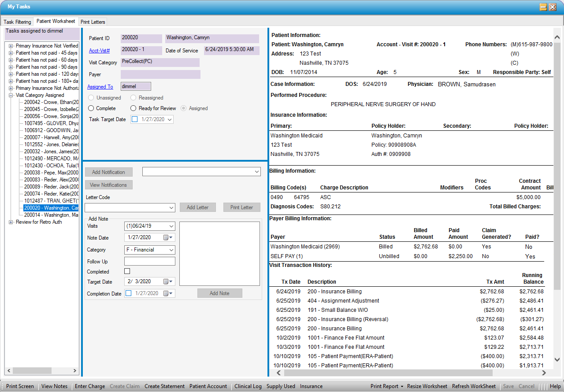
Task: Click the Acct-Vst# link
Action: [x=99, y=51]
